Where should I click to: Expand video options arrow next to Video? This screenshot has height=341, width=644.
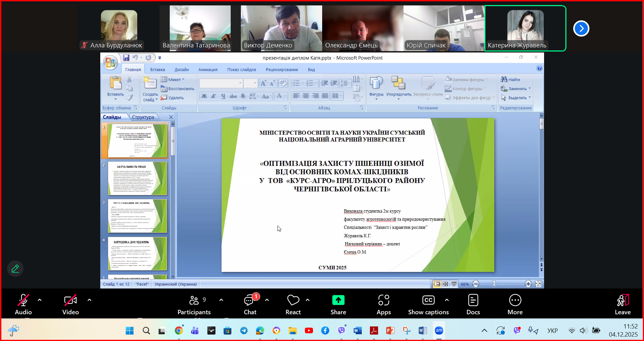[89, 300]
